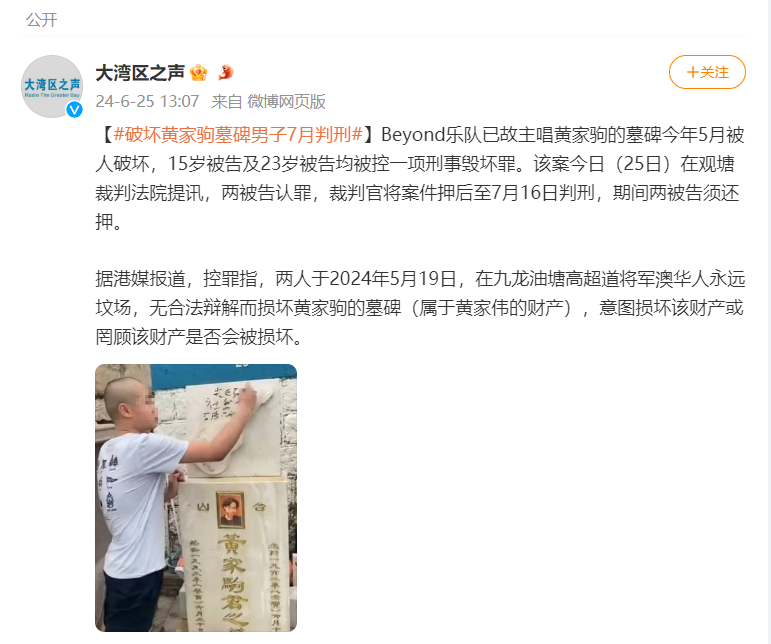This screenshot has width=771, height=644.
Task: Click the 来自 text beside the timestamp
Action: tap(227, 101)
